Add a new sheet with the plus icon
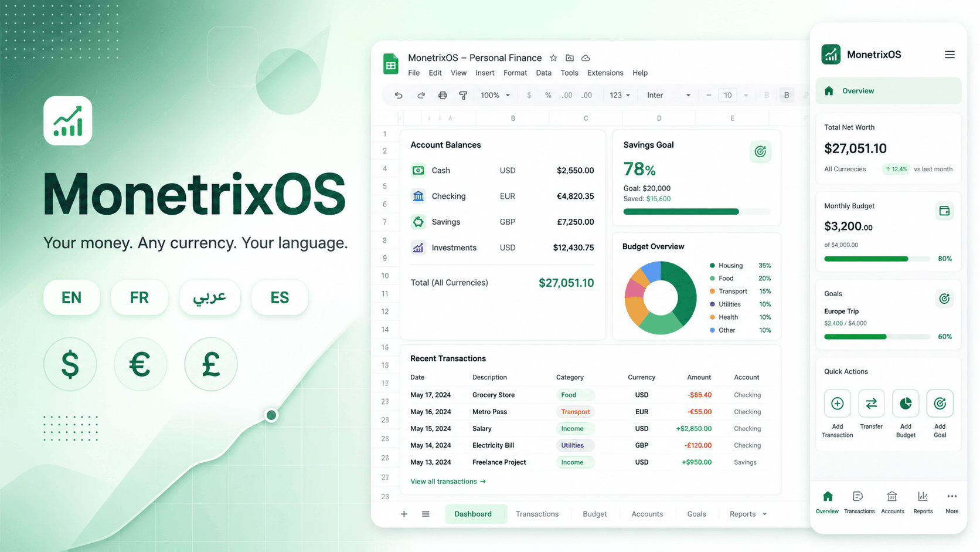Image resolution: width=980 pixels, height=552 pixels. [x=404, y=514]
